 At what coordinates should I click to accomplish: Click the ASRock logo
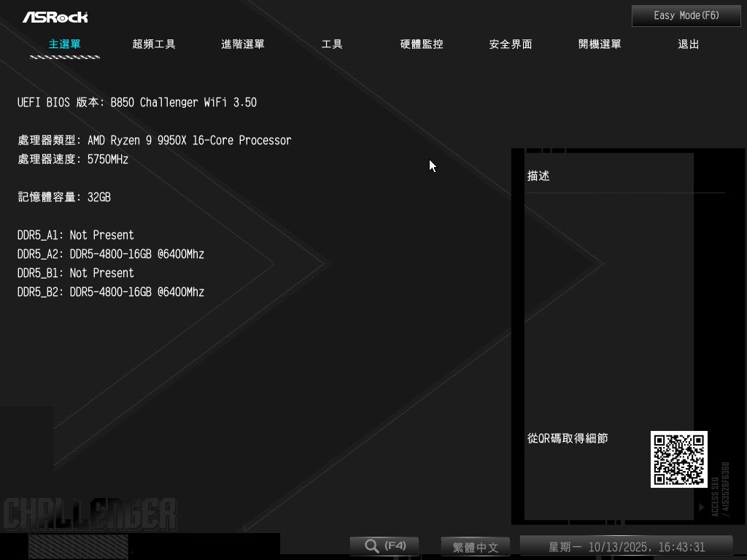pyautogui.click(x=55, y=17)
